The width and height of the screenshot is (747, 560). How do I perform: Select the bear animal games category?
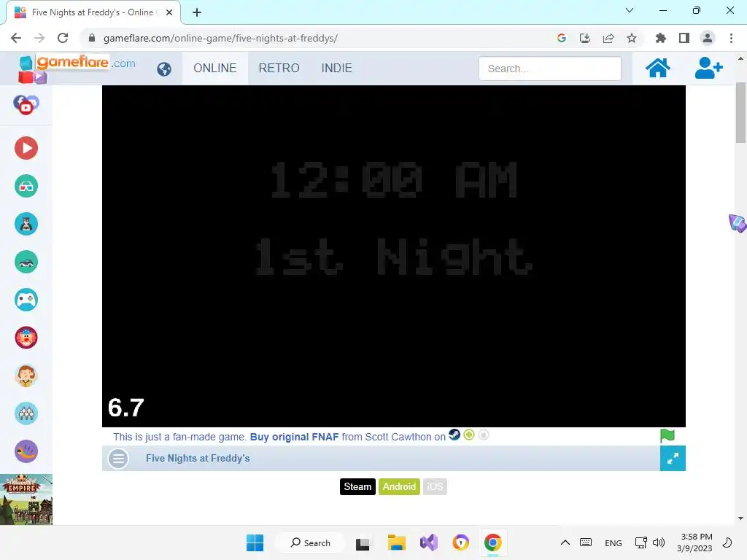[26, 224]
